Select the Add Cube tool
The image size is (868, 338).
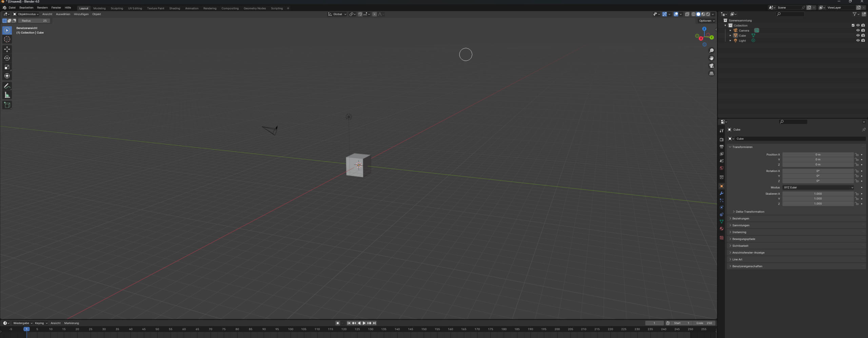click(7, 105)
